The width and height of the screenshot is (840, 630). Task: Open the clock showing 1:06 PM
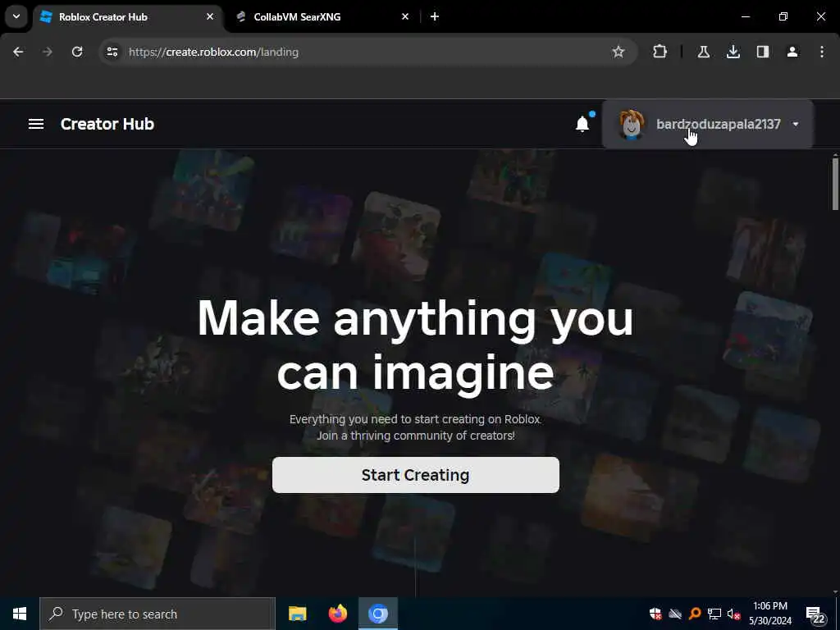click(769, 614)
